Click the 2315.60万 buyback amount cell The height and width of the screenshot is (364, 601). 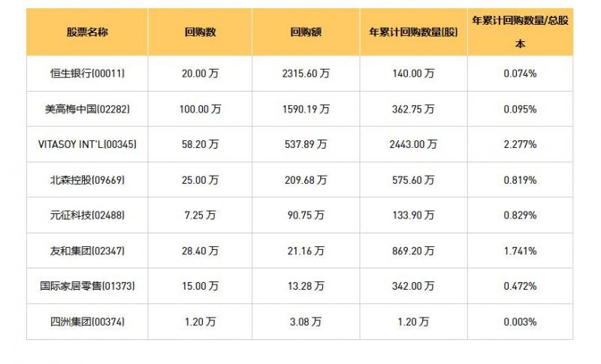(307, 74)
